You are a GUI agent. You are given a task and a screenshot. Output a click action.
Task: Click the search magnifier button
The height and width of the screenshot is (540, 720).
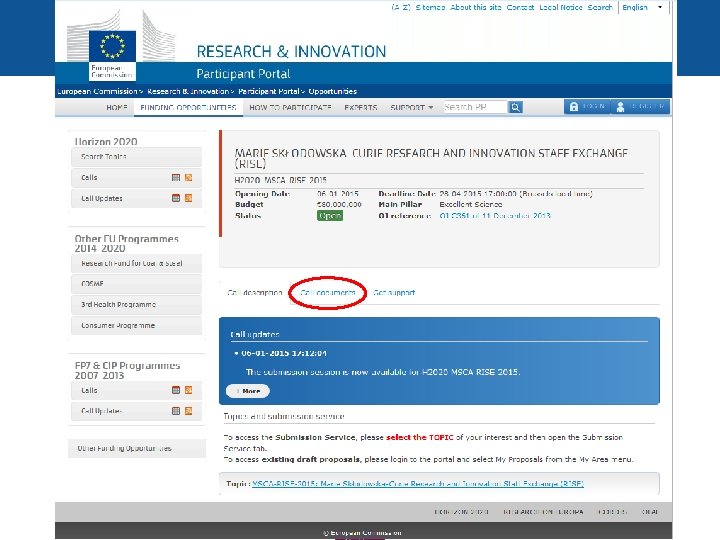(x=516, y=107)
